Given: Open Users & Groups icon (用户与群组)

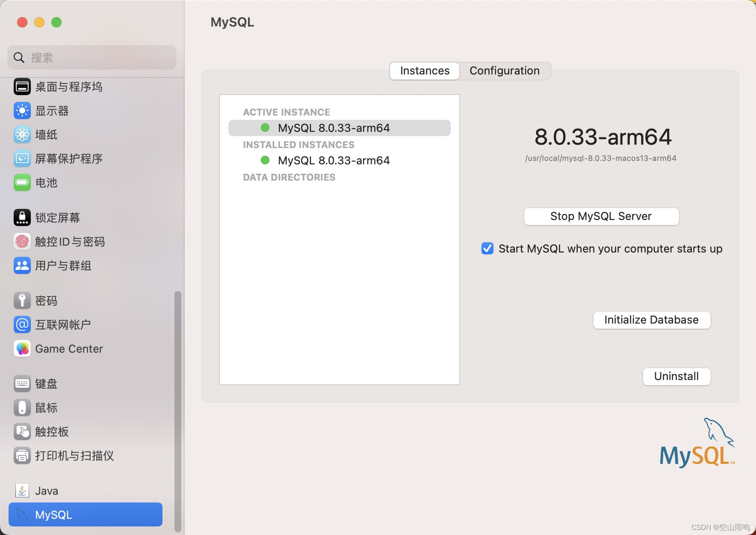Looking at the screenshot, I should (x=22, y=266).
